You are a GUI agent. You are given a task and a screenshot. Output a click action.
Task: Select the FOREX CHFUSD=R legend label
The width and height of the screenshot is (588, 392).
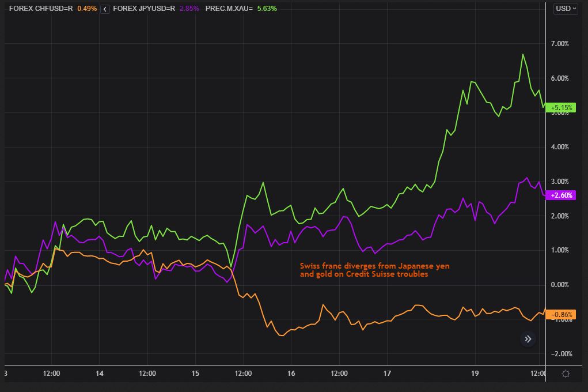pyautogui.click(x=41, y=9)
